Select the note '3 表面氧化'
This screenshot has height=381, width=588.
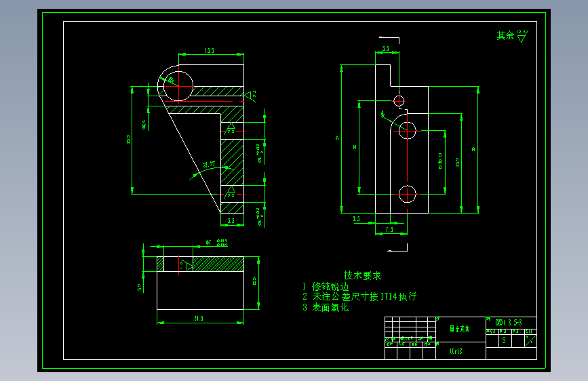click(x=326, y=308)
